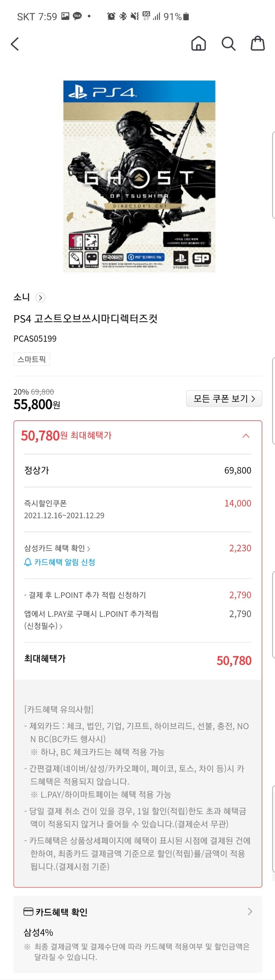This screenshot has height=980, width=275.
Task: Tap the search magnifier icon
Action: [228, 44]
